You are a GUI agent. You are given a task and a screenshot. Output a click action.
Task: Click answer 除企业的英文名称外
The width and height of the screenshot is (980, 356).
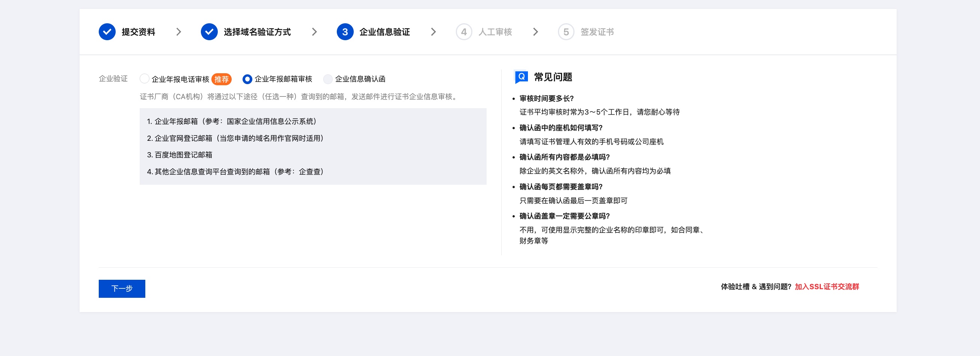pyautogui.click(x=595, y=171)
